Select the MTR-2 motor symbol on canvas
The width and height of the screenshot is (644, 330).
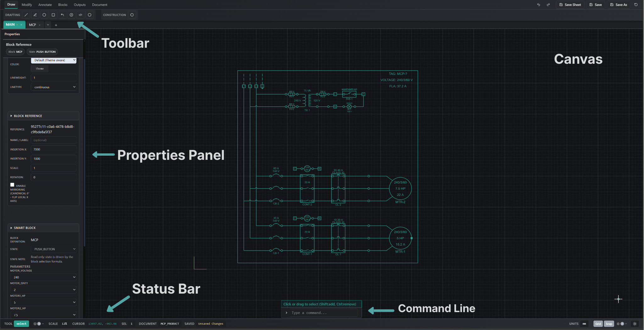pos(400,188)
